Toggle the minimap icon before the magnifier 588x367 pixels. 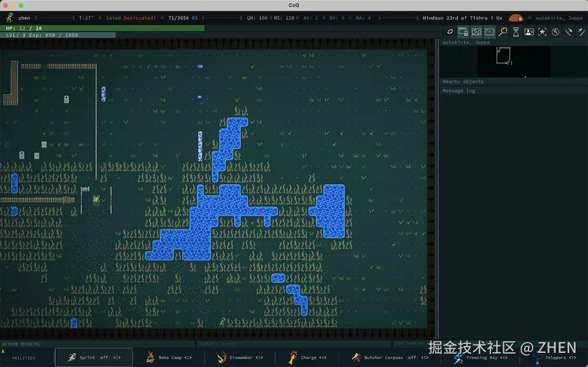[x=489, y=32]
